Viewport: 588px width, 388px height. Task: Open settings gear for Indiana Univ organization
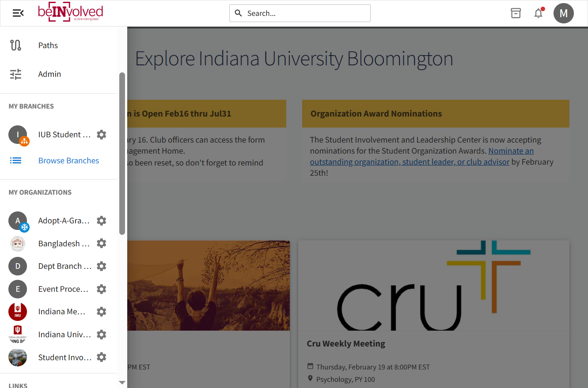click(x=102, y=335)
